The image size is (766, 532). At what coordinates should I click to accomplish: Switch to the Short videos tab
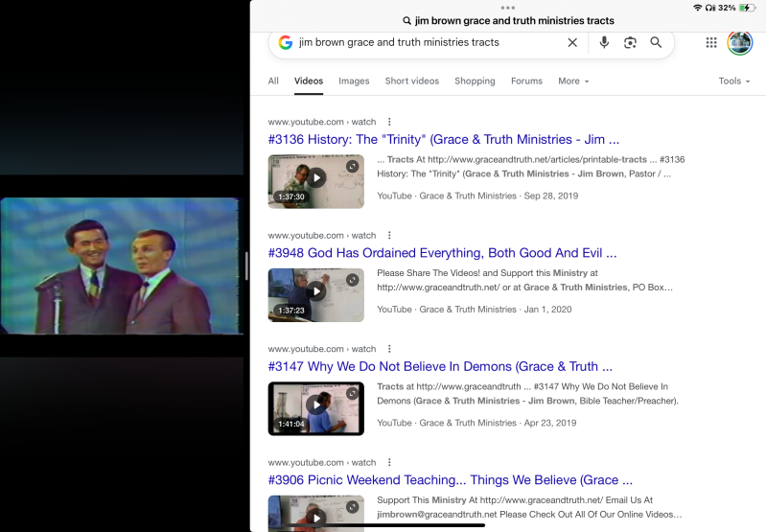[x=412, y=81]
